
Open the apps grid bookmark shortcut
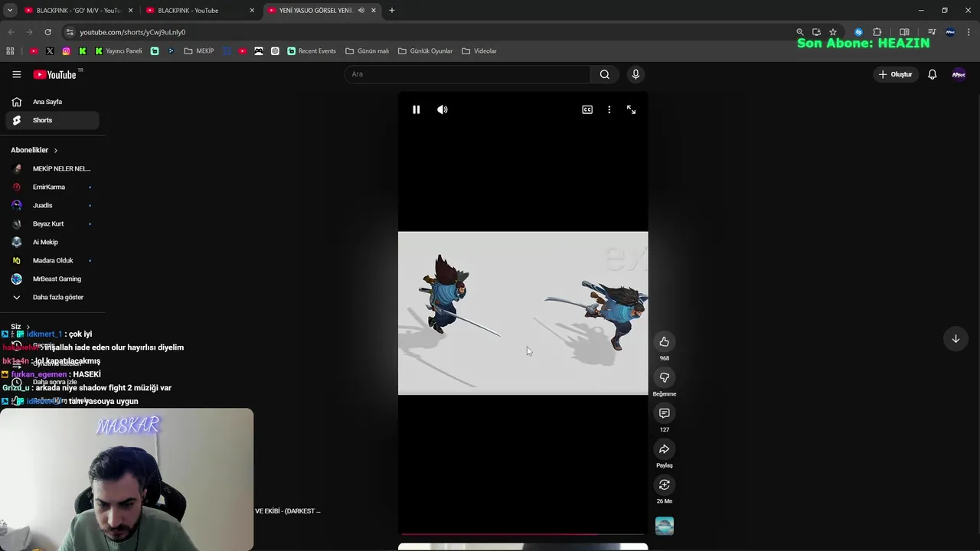click(10, 51)
